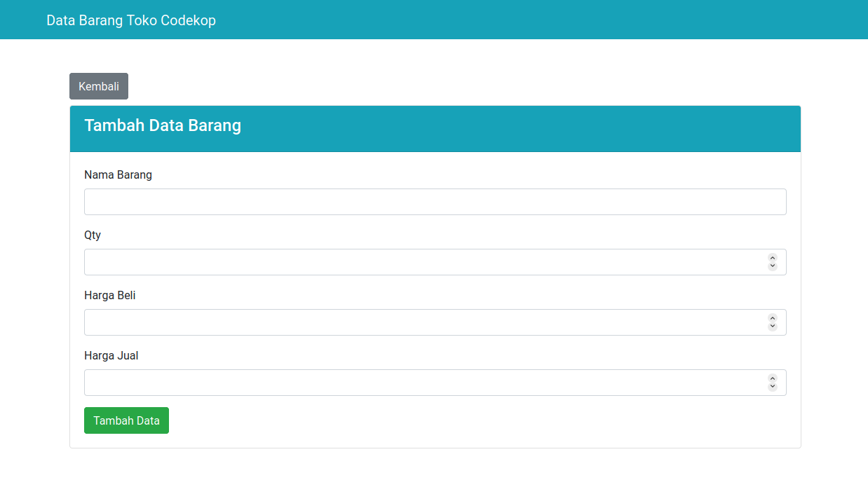This screenshot has height=480, width=868.
Task: Lower Harga Jual using the down spinner arrow
Action: click(x=773, y=387)
